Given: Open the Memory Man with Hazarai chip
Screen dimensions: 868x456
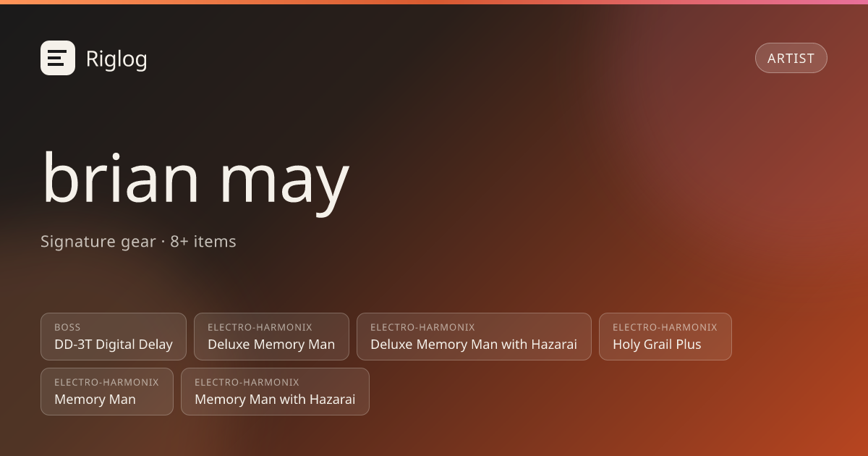Looking at the screenshot, I should tap(275, 392).
